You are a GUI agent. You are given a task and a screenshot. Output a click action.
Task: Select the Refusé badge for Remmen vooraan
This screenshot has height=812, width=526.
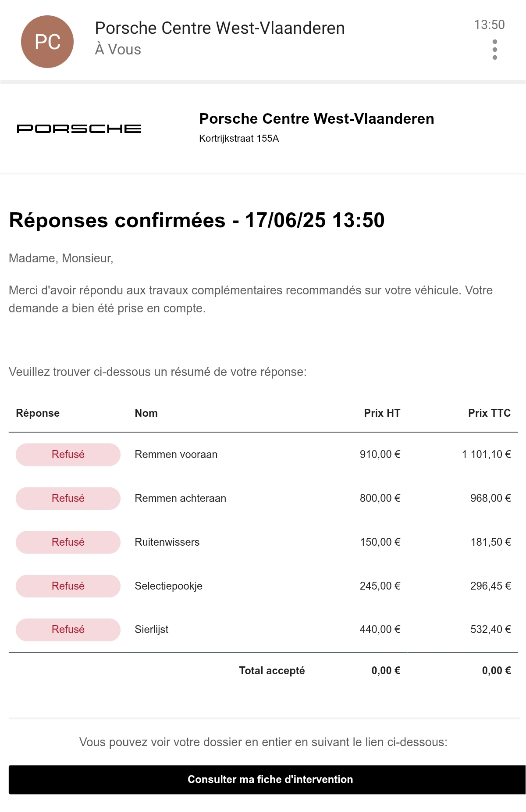68,454
